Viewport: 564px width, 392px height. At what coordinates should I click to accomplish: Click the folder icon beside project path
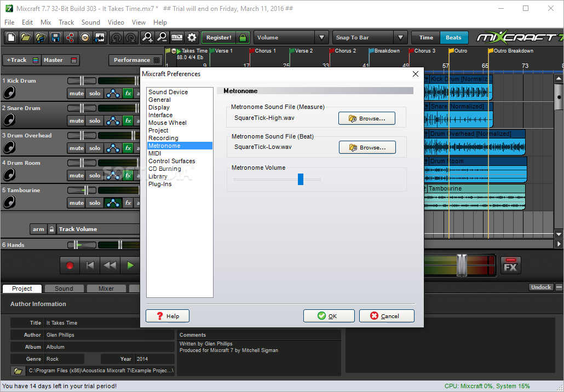pos(18,371)
